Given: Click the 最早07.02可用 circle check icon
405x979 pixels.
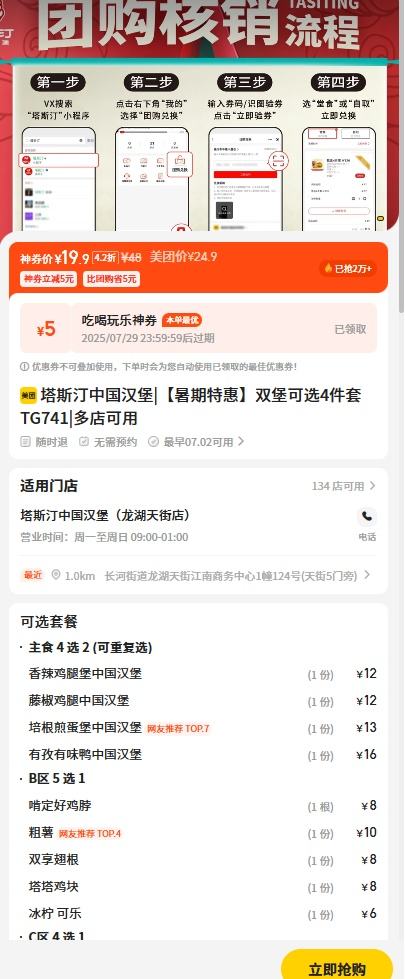Looking at the screenshot, I should [153, 442].
